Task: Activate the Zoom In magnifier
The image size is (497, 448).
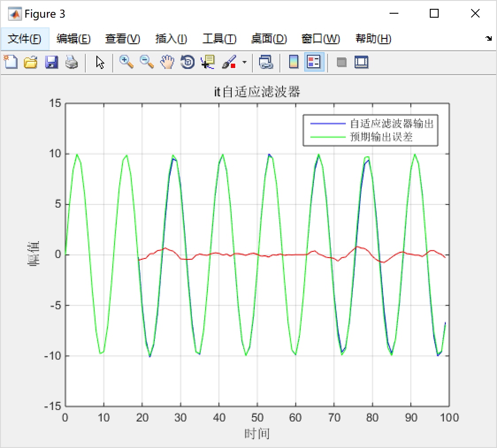Action: 126,62
